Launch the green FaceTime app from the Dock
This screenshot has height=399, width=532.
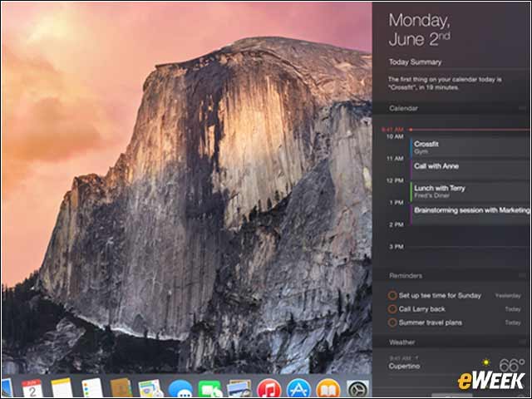point(210,389)
